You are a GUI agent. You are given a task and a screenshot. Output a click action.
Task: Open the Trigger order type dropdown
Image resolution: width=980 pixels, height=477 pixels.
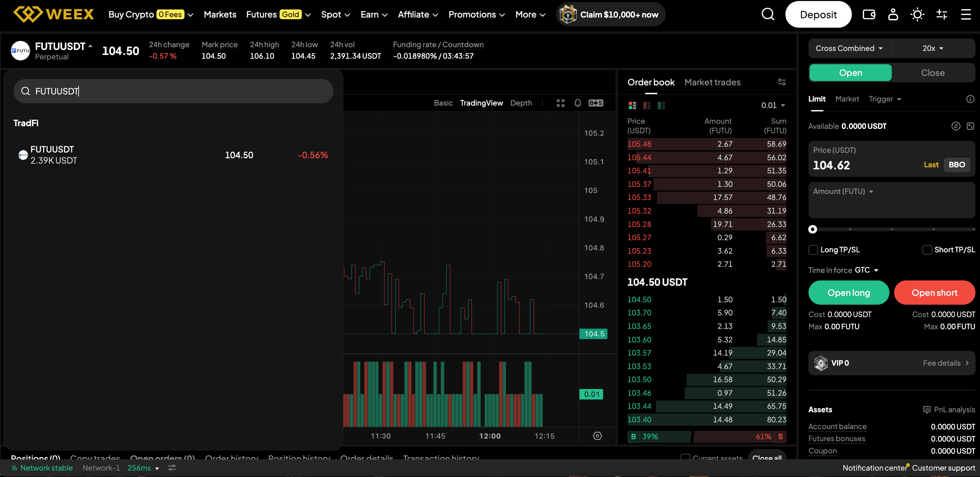coord(885,99)
